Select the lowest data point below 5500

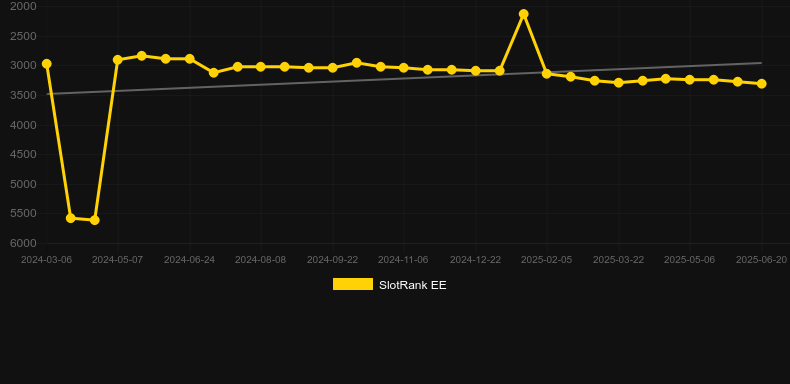(x=94, y=220)
